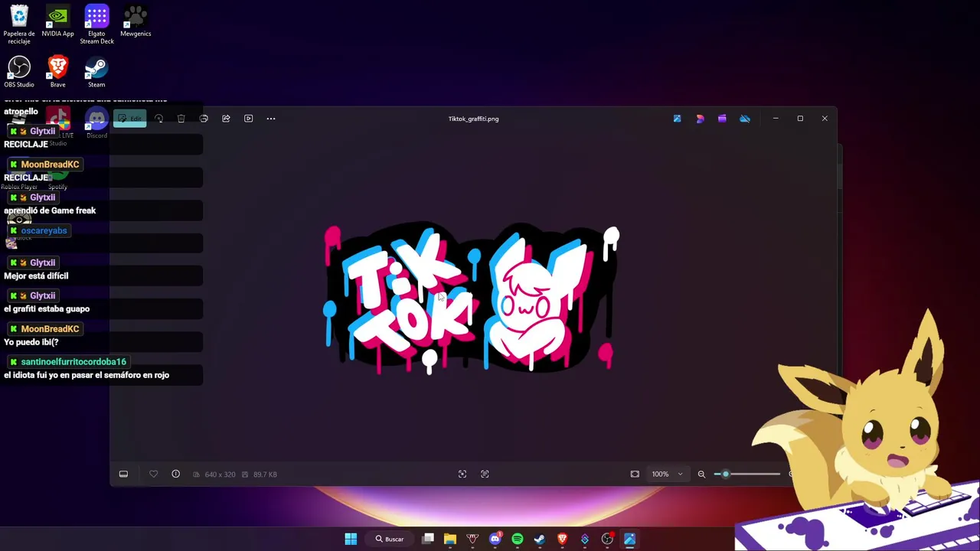Click the Photos app icon in taskbar
The width and height of the screenshot is (980, 551).
[629, 539]
